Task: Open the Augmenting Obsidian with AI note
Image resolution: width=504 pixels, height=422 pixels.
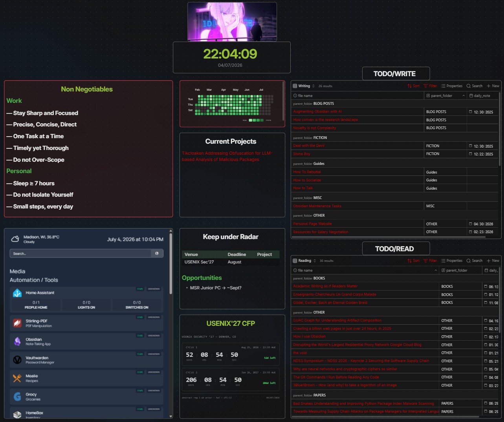Action: pyautogui.click(x=317, y=112)
